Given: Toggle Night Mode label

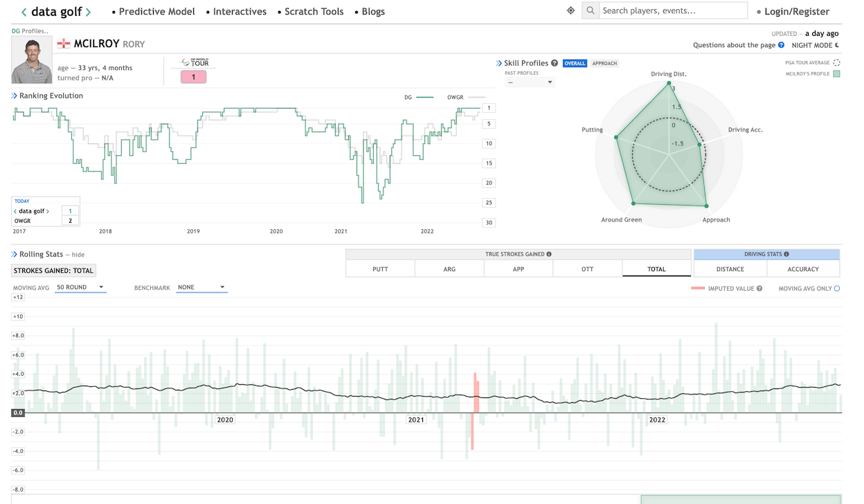Looking at the screenshot, I should point(812,45).
